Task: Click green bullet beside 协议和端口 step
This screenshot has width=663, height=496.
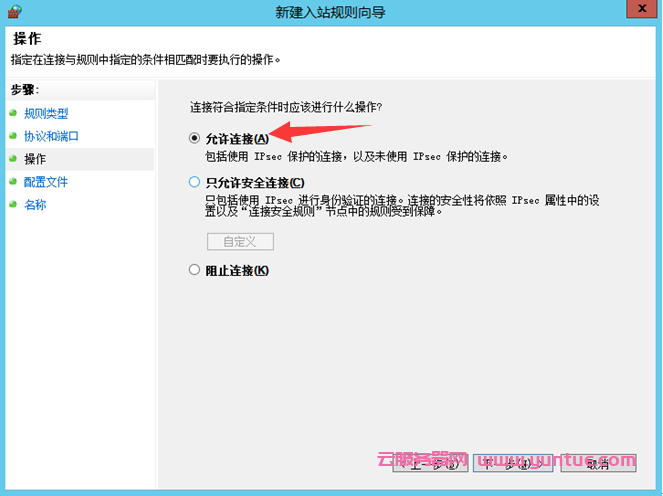Action: pos(13,136)
